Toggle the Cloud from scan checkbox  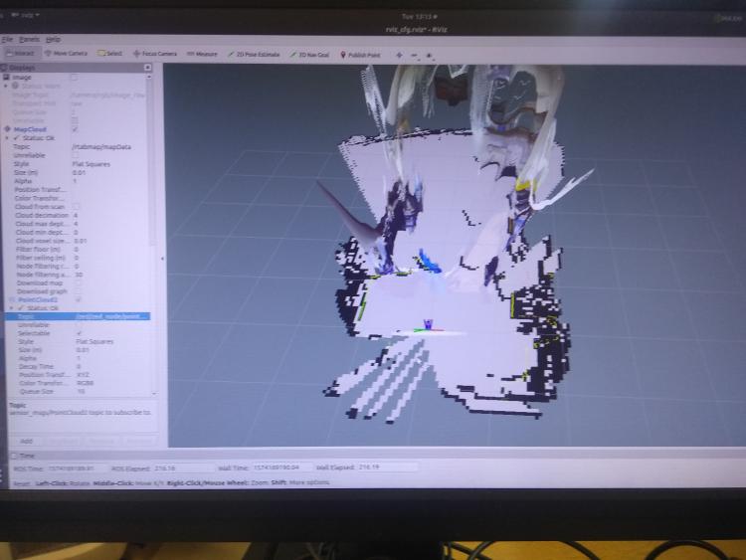coord(76,206)
